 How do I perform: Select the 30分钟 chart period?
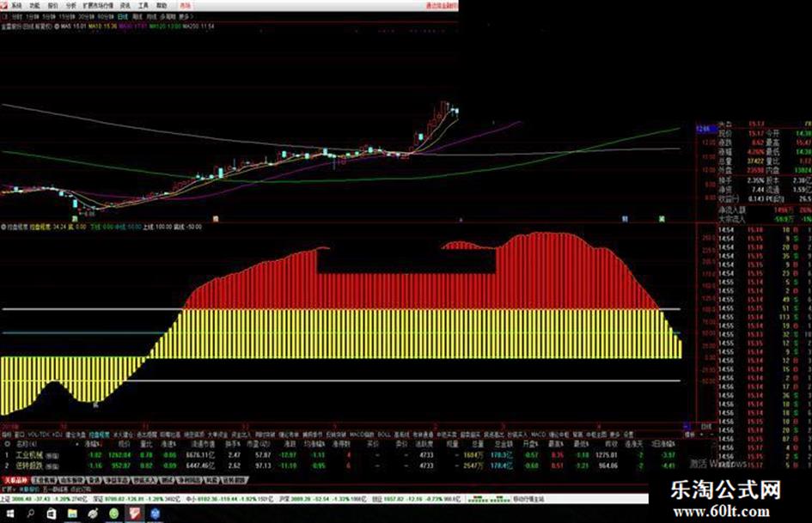point(86,16)
